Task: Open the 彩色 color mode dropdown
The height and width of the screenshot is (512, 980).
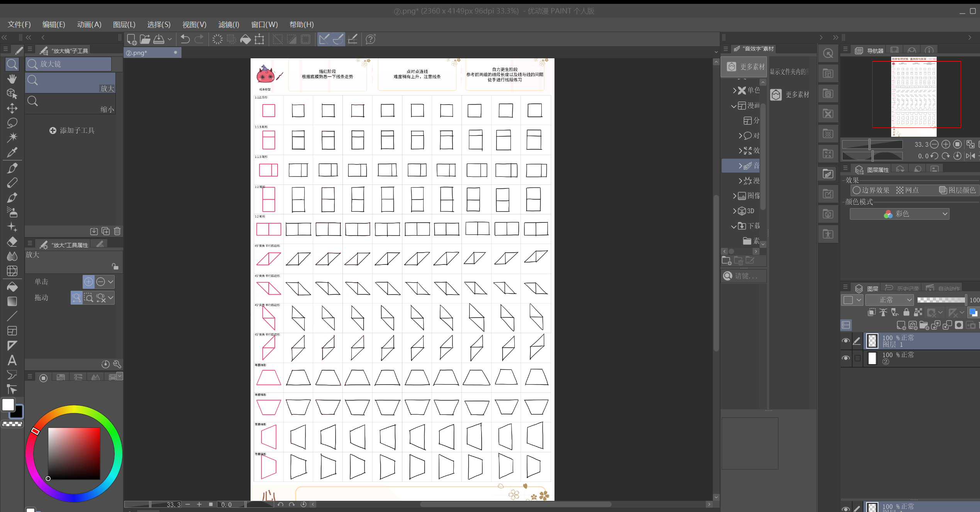Action: tap(899, 214)
